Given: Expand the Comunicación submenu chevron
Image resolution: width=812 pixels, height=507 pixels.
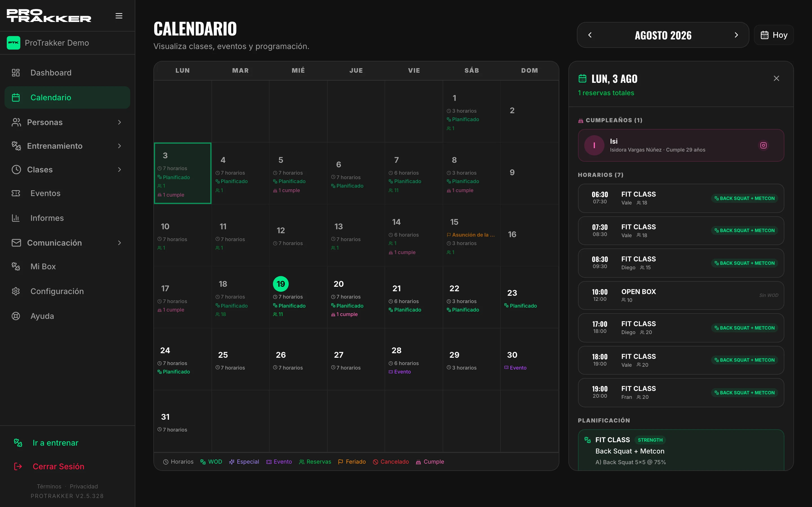Looking at the screenshot, I should [120, 243].
